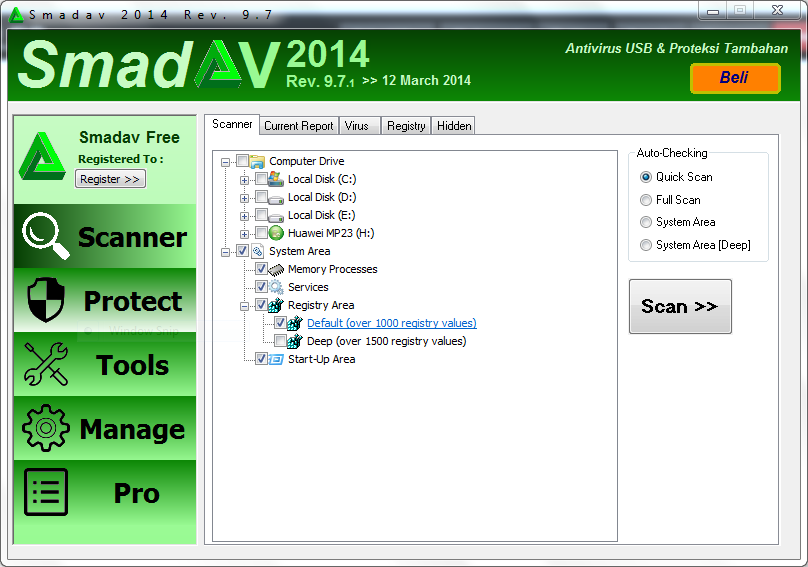The width and height of the screenshot is (808, 567).
Task: Enable the Deep registry values checkbox
Action: [280, 341]
